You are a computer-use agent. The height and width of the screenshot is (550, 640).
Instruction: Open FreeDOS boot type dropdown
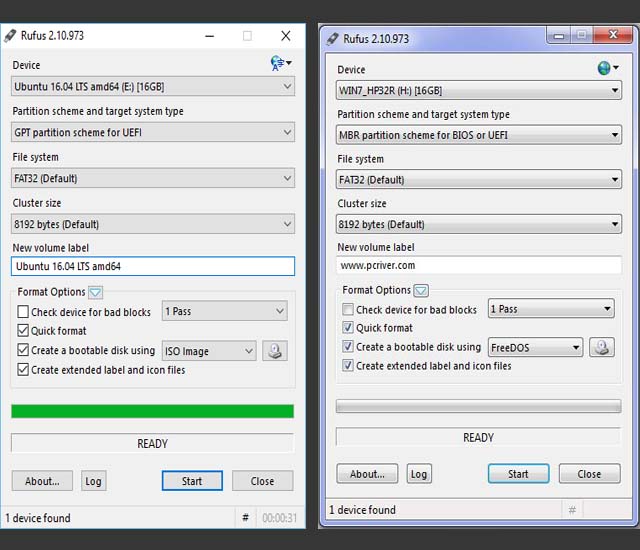tap(536, 348)
